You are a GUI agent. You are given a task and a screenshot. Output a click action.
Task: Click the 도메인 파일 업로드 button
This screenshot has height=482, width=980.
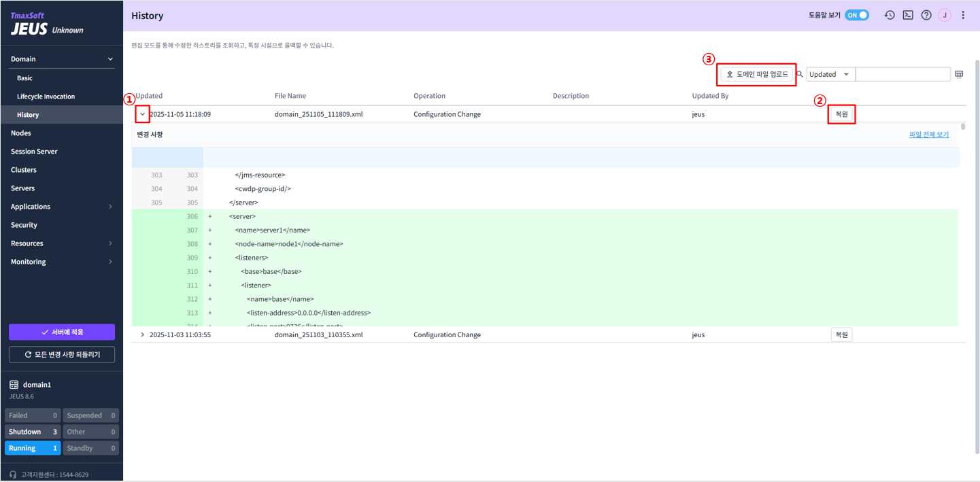[x=756, y=73]
